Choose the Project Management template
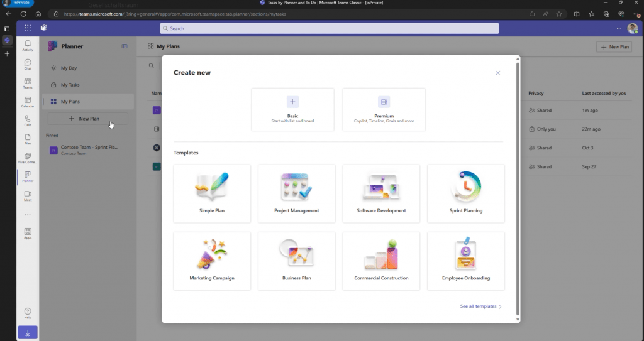The height and width of the screenshot is (341, 644). click(297, 193)
